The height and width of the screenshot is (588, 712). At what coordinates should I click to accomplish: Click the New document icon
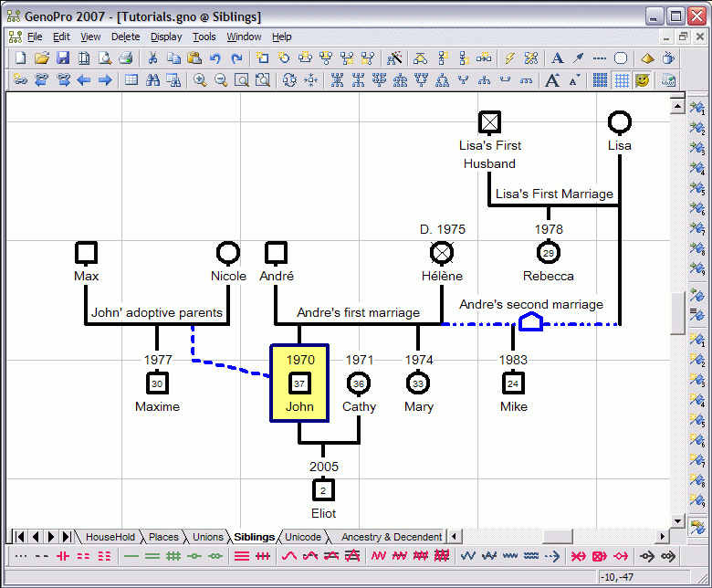tap(20, 58)
